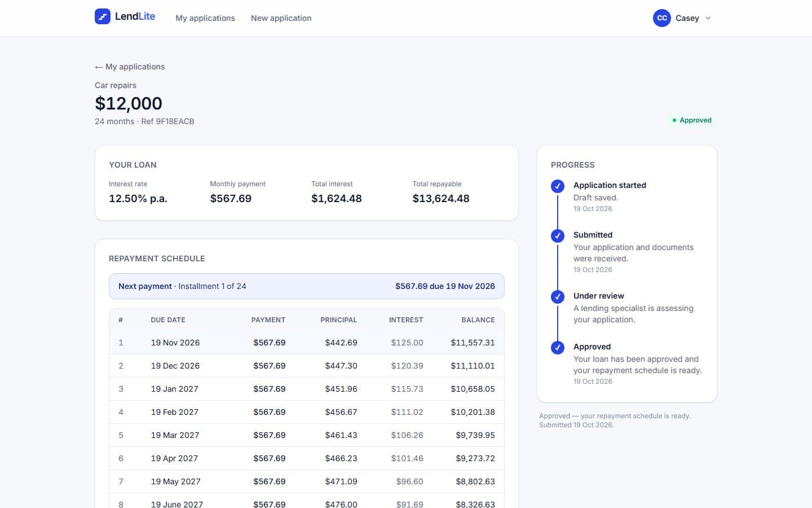Click the Total interest $1,624.48 value
The image size is (812, 508).
click(337, 199)
